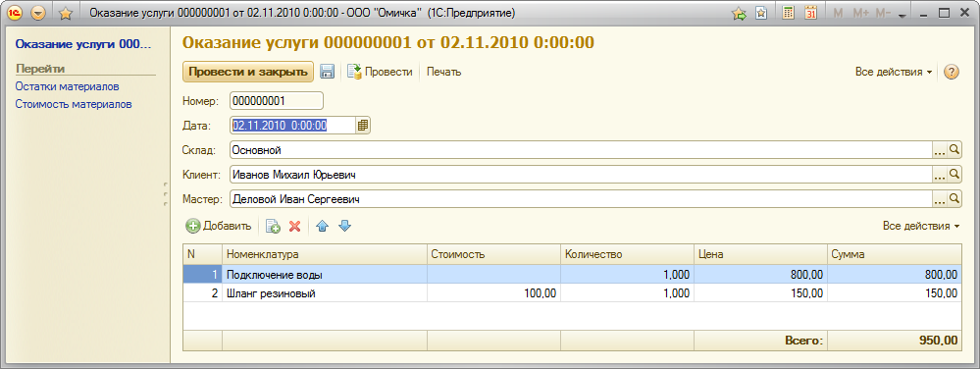Select the Подключение воды cell
The height and width of the screenshot is (369, 980).
click(x=325, y=275)
